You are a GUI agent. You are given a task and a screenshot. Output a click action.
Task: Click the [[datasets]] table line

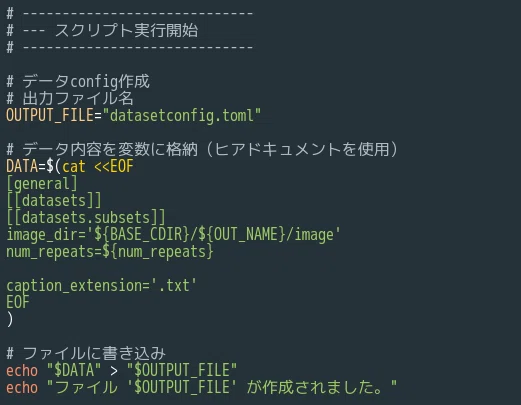click(x=54, y=201)
